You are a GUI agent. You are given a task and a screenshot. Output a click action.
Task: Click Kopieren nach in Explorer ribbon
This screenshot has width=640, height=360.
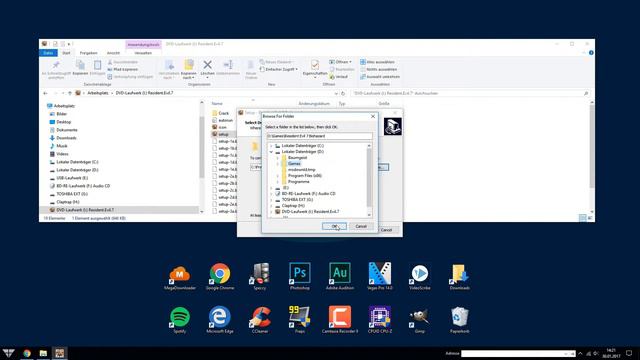tap(189, 69)
